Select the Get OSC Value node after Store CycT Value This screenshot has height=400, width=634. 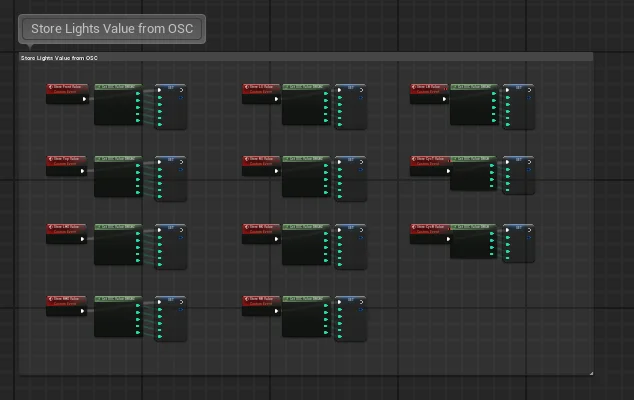click(473, 173)
